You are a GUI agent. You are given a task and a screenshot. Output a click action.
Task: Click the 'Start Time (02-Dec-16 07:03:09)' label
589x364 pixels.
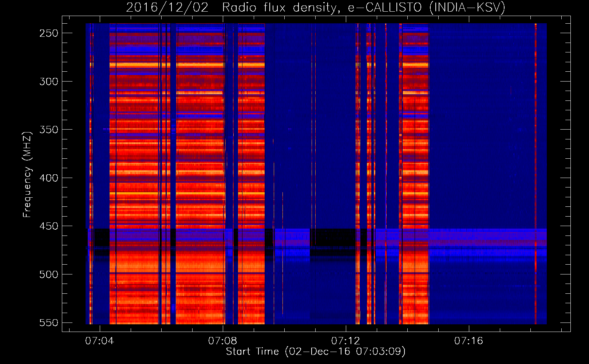[316, 352]
